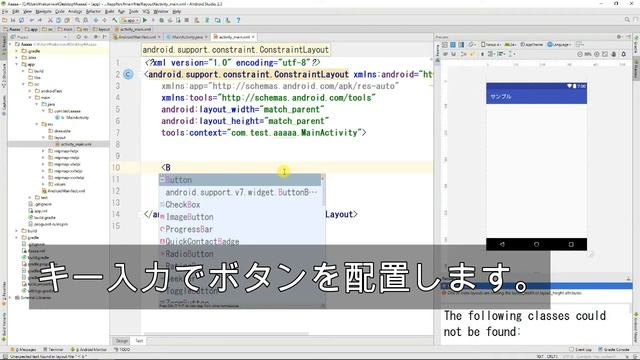Click the Open folder icon in main toolbar

[x=4, y=20]
